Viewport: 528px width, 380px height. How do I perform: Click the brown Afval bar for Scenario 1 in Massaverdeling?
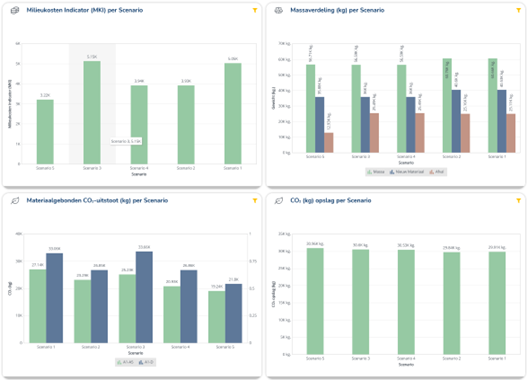click(511, 133)
